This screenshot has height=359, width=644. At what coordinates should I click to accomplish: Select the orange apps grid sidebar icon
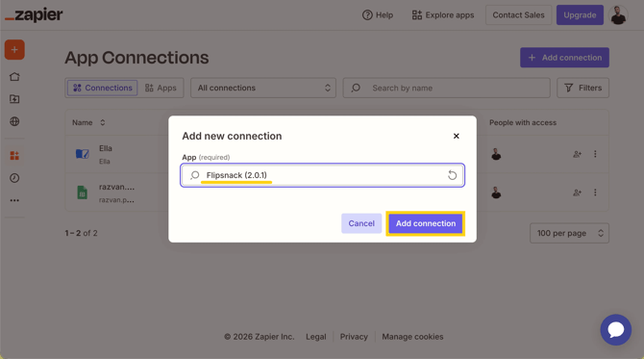click(14, 156)
